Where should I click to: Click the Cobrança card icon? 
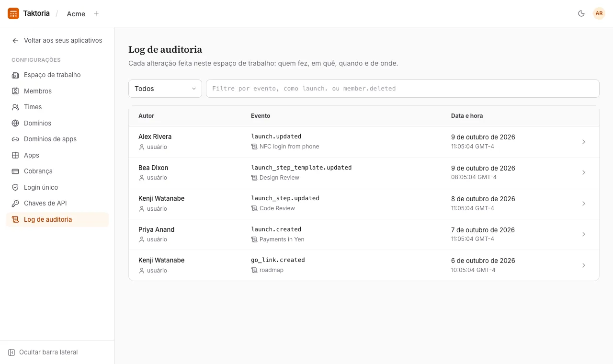(x=15, y=171)
